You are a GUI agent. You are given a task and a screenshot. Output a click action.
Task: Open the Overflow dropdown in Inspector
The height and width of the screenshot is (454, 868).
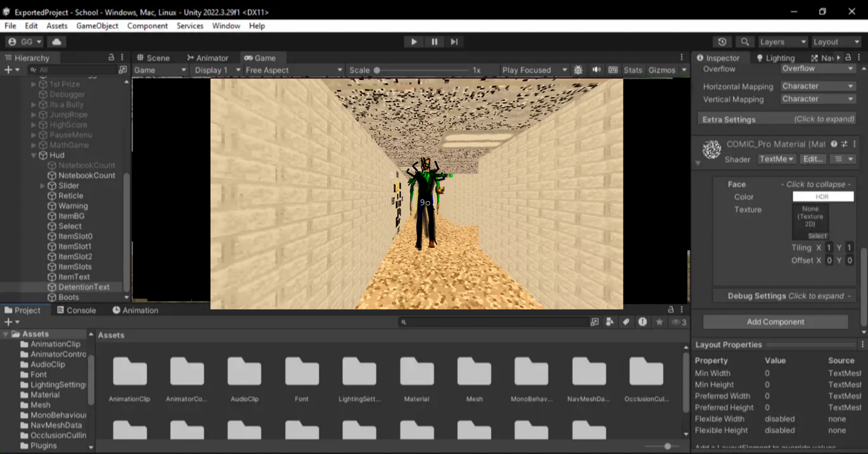pyautogui.click(x=818, y=69)
